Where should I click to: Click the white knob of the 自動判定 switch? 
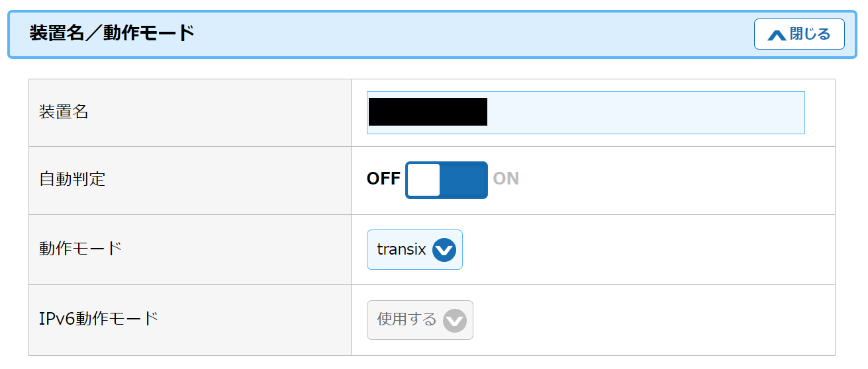click(424, 180)
